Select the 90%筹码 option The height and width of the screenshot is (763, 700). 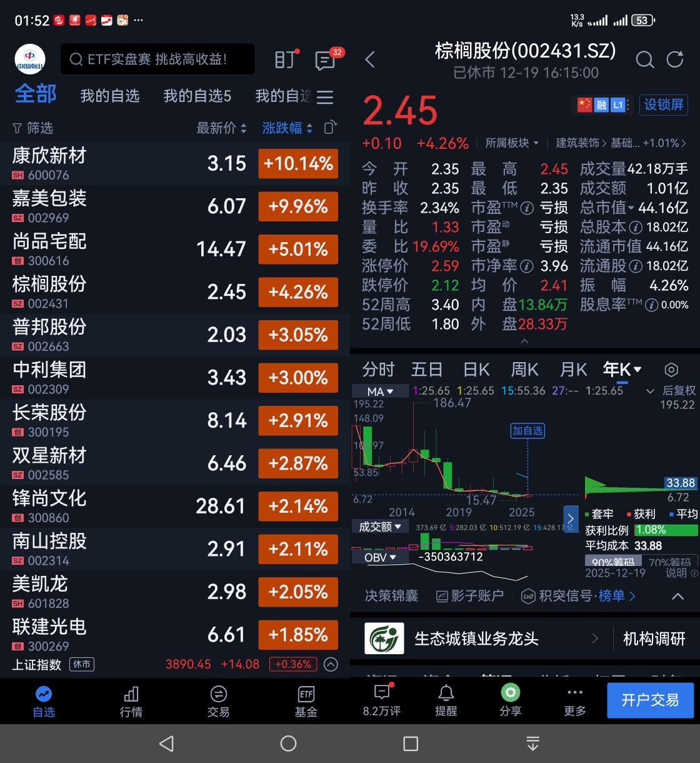[x=614, y=562]
